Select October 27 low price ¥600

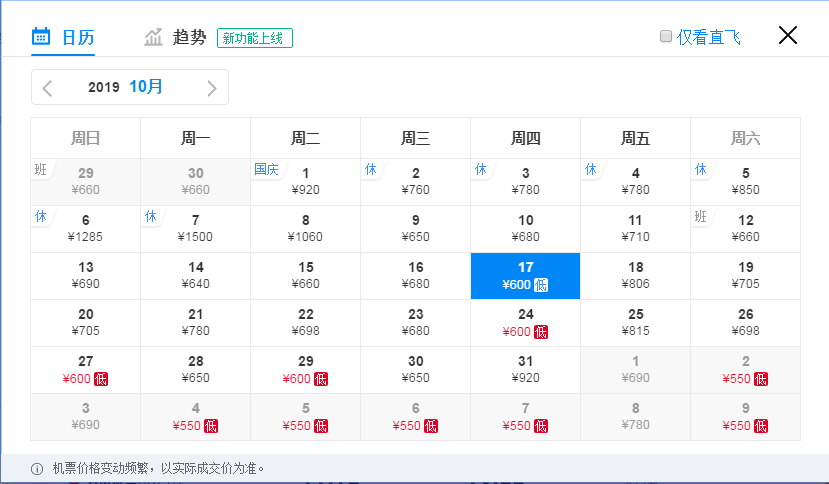coord(86,370)
